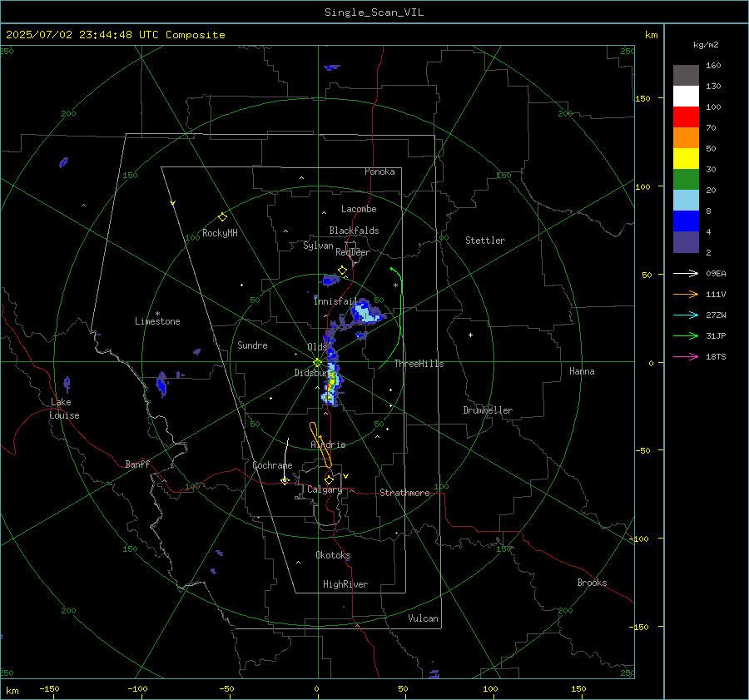This screenshot has height=700, width=749.
Task: Click the Blackfalds town label
Action: (354, 231)
